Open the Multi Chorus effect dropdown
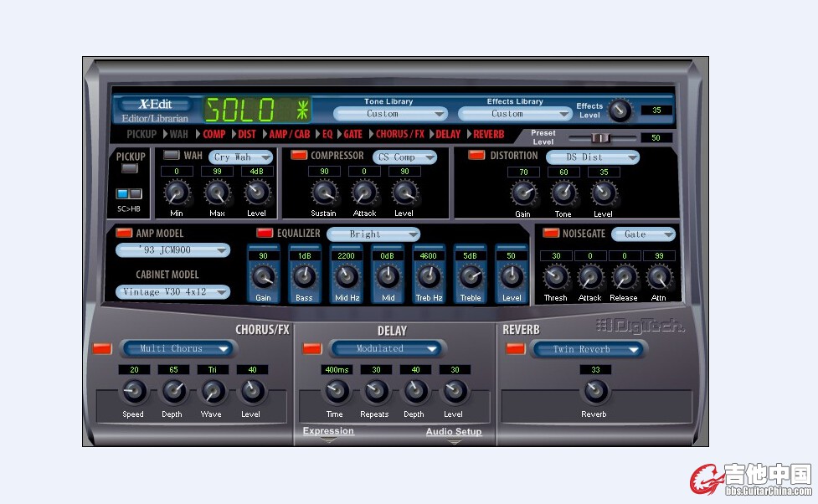Screen dimensions: 818x504 tap(177, 348)
